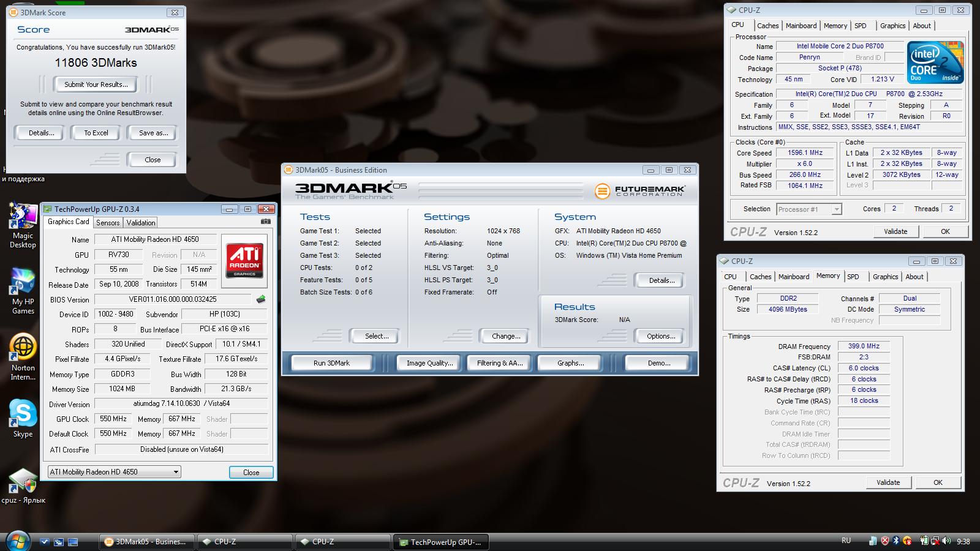Viewport: 980px width, 551px height.
Task: Click Submit Your Results button
Action: [96, 84]
